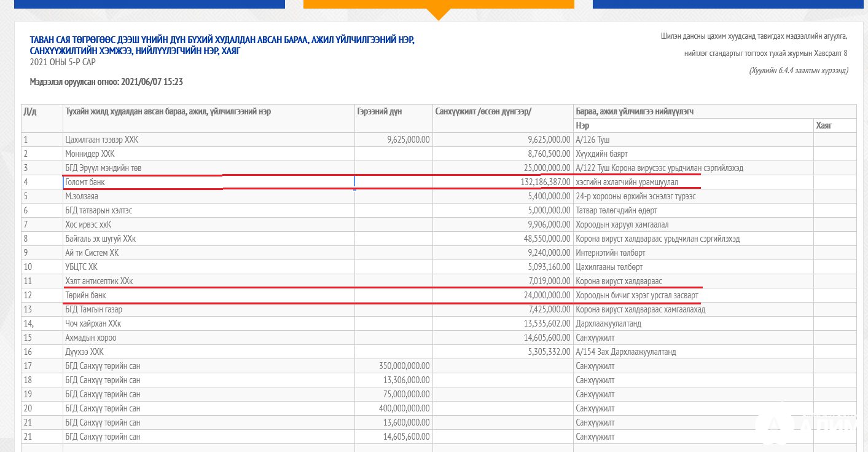Click the 'Голомт банк' cell

pos(209,182)
